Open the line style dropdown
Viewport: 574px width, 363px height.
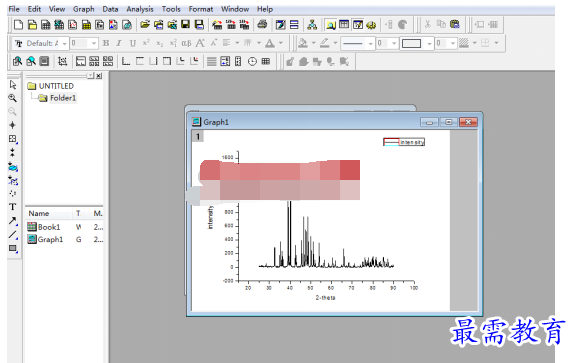(x=370, y=44)
